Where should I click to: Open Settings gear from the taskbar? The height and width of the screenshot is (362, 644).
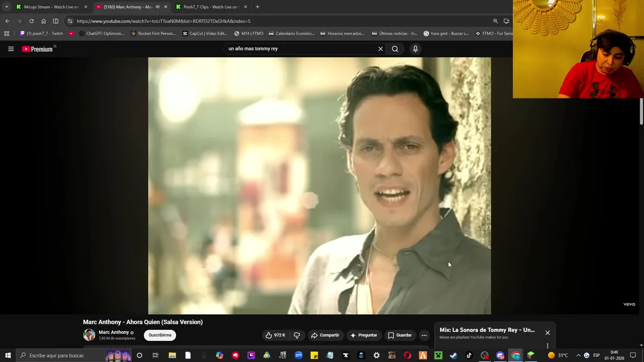[x=376, y=355]
